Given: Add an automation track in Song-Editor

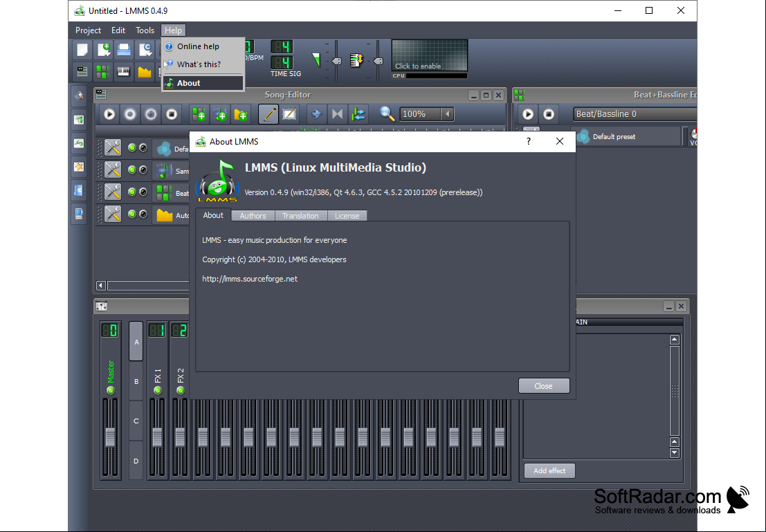Looking at the screenshot, I should (x=241, y=114).
